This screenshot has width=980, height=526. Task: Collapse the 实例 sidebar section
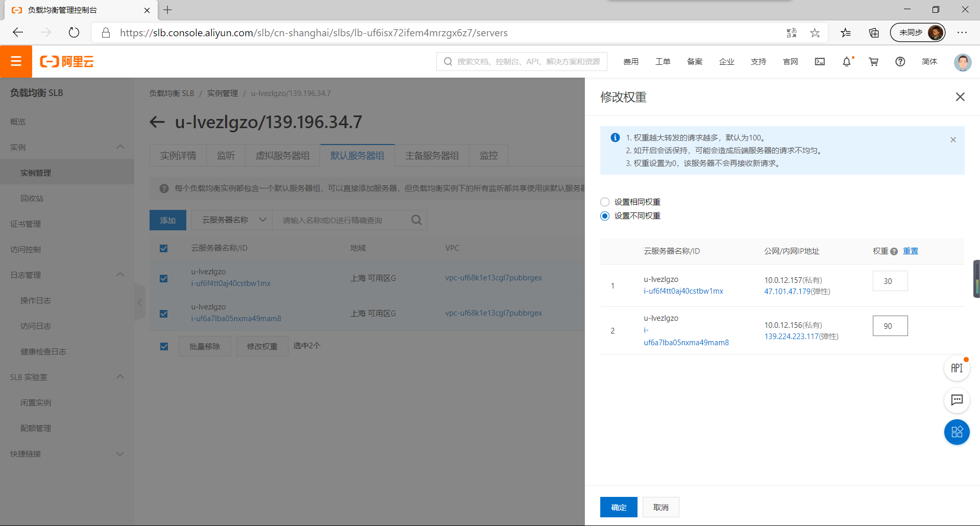[x=120, y=147]
